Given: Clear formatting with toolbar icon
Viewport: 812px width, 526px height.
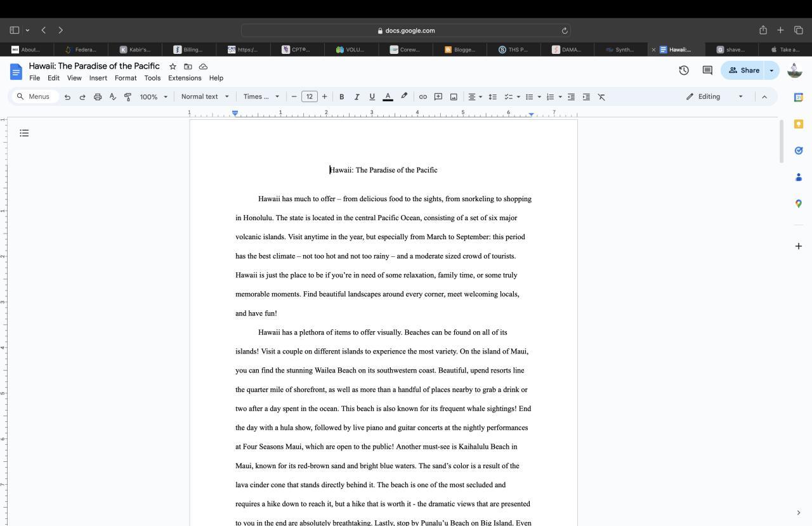Looking at the screenshot, I should point(601,96).
